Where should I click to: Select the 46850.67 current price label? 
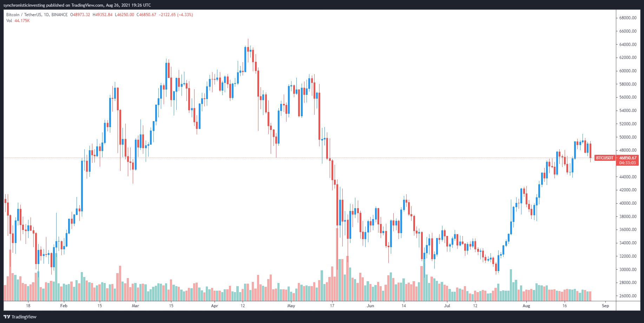[627, 158]
